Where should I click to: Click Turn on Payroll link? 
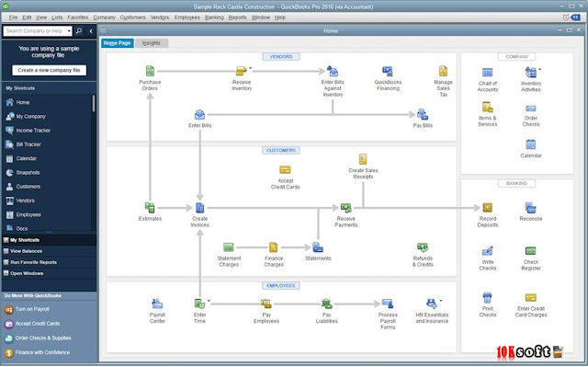pos(32,309)
